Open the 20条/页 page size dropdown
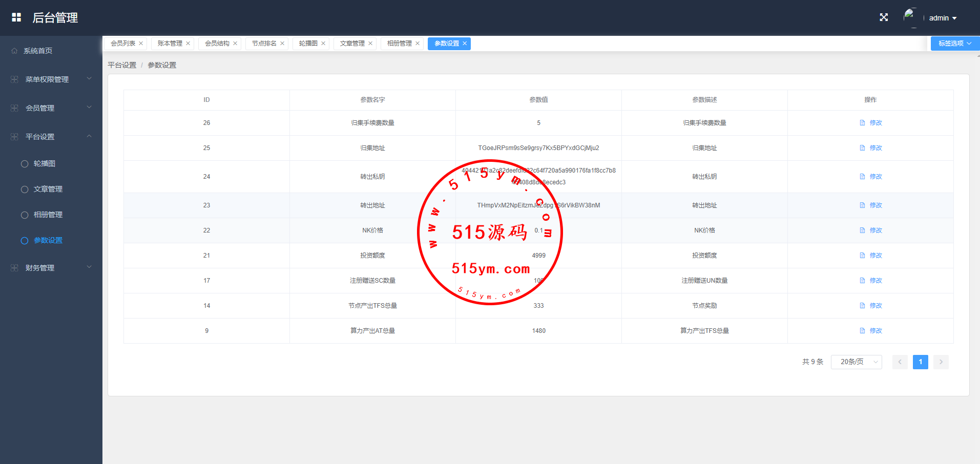Screen dimensions: 980x464 (856, 362)
